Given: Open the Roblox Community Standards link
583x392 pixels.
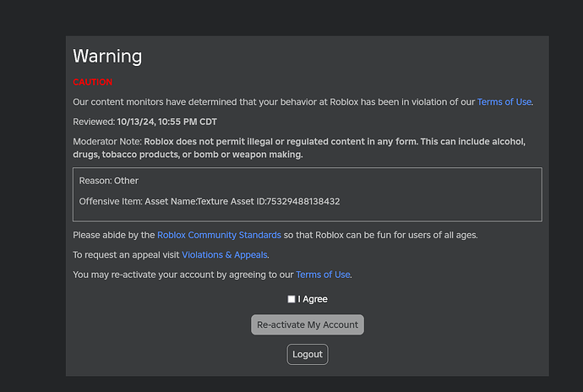Looking at the screenshot, I should pyautogui.click(x=219, y=235).
